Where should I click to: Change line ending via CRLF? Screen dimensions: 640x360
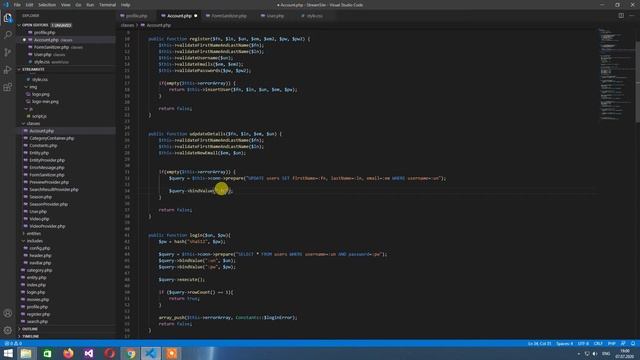coord(598,344)
